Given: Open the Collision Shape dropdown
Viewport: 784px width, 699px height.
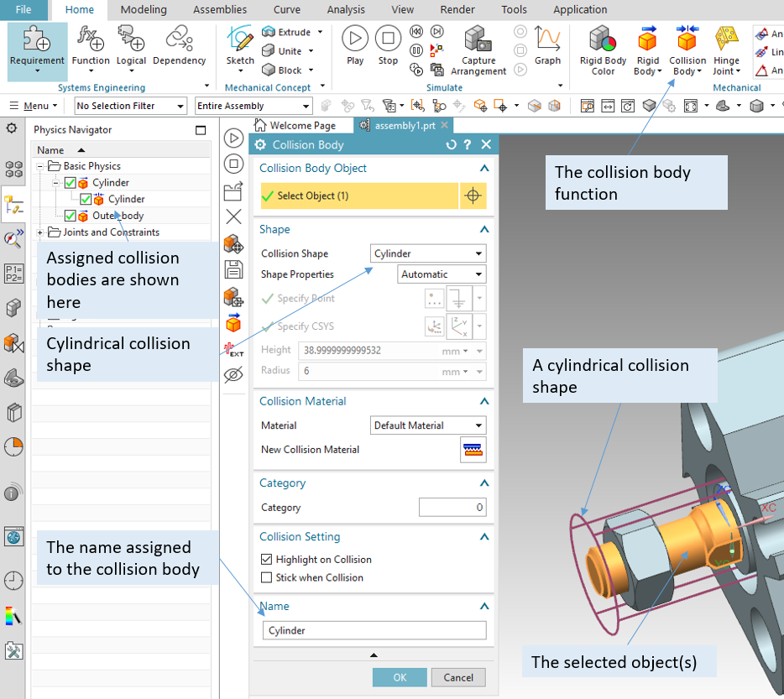Looking at the screenshot, I should 428,253.
